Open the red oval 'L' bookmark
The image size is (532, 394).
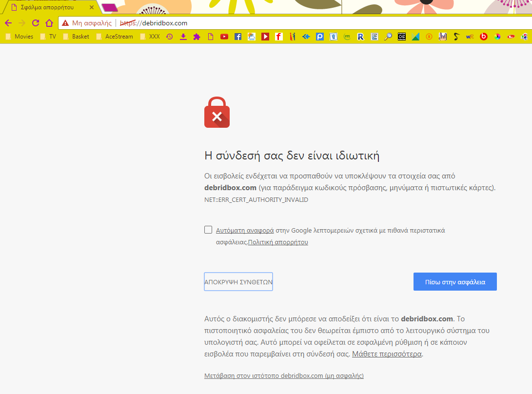point(511,37)
